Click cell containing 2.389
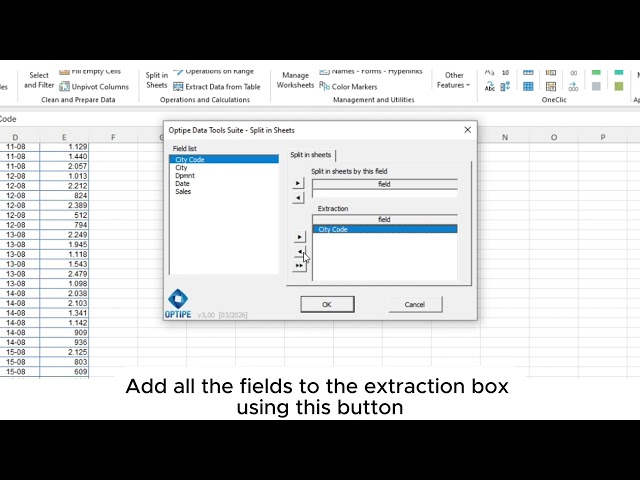 coord(64,205)
